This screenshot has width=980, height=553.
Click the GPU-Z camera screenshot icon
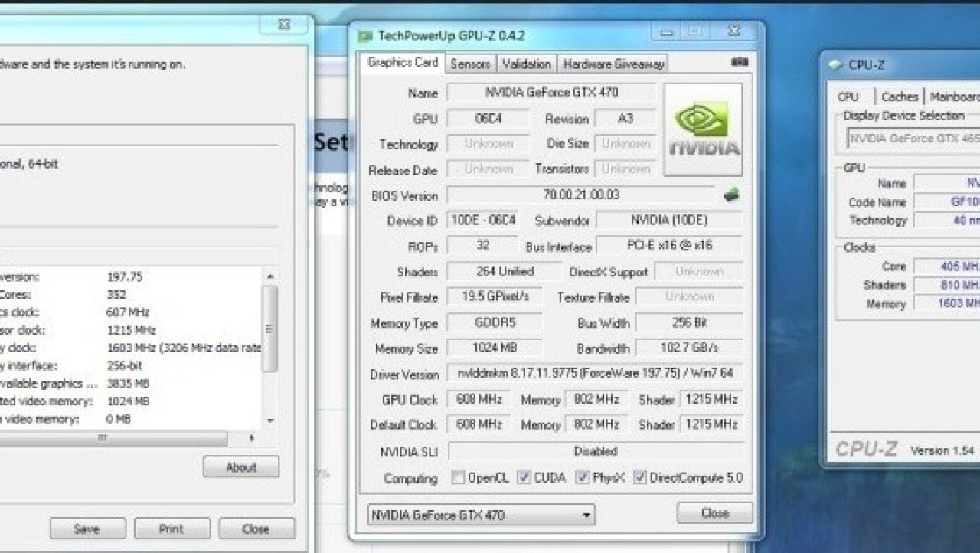[740, 62]
